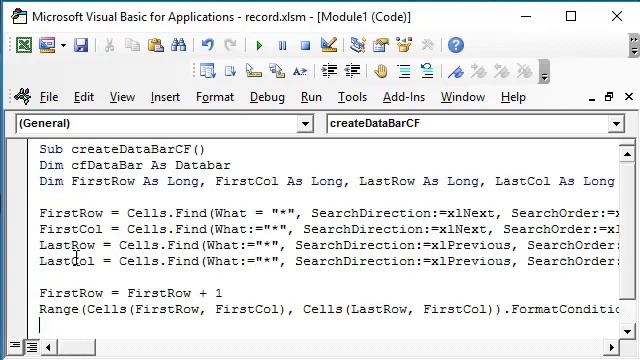The height and width of the screenshot is (360, 640).
Task: Open the Window menu
Action: 463,97
